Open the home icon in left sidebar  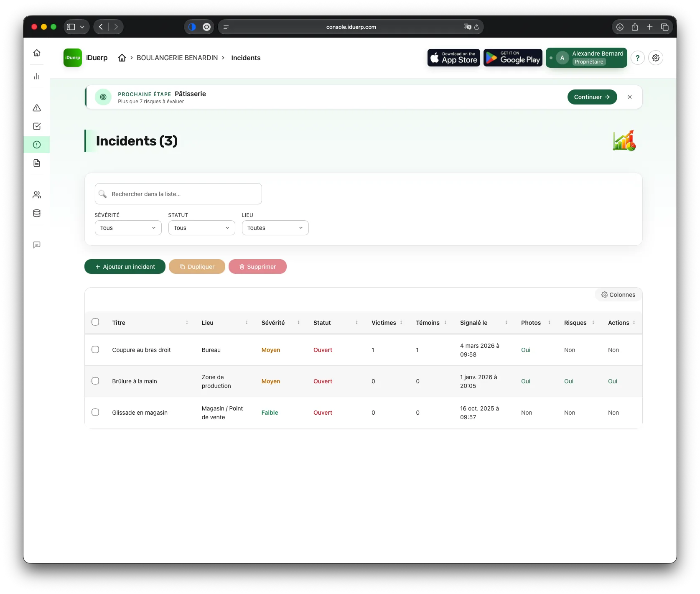[37, 53]
